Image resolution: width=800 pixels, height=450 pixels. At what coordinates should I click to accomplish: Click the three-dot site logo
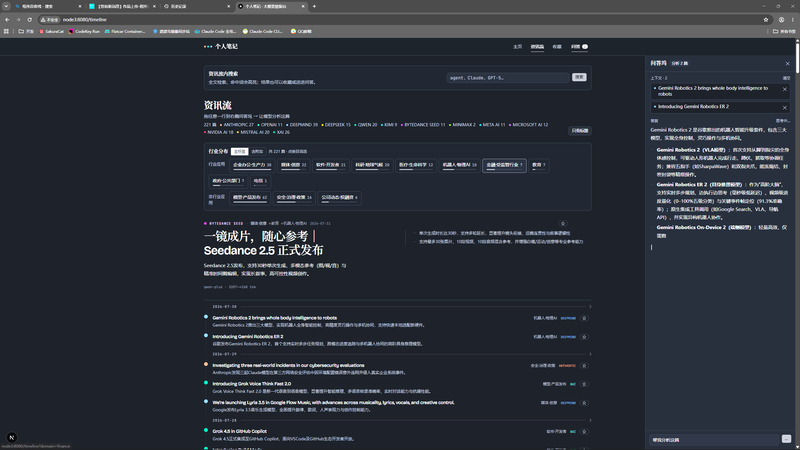[x=208, y=46]
